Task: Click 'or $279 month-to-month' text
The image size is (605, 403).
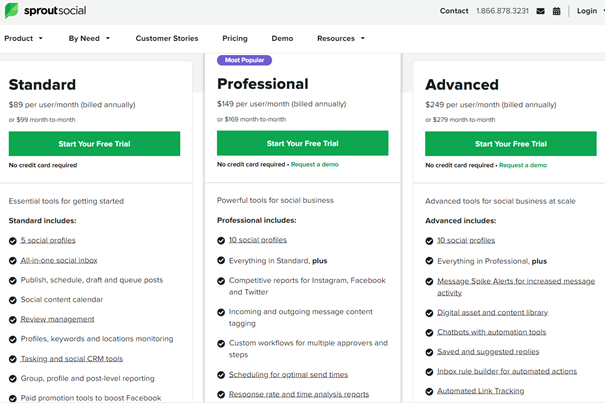Action: 460,120
